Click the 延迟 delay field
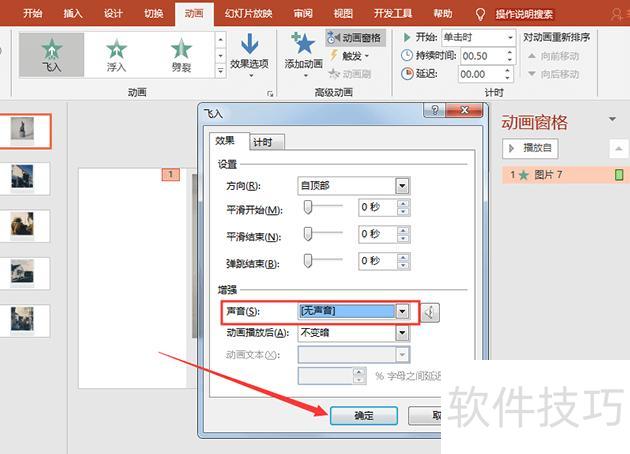The width and height of the screenshot is (630, 454). coord(480,74)
